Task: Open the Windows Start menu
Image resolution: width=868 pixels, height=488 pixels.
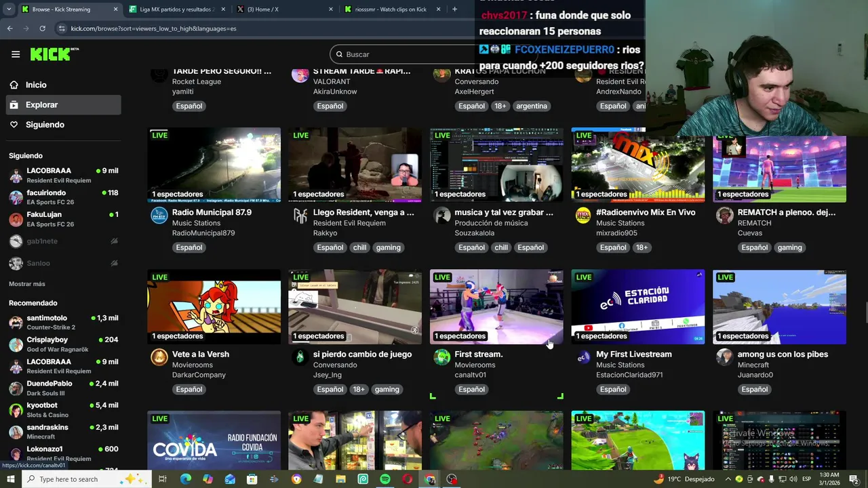Action: [x=11, y=479]
